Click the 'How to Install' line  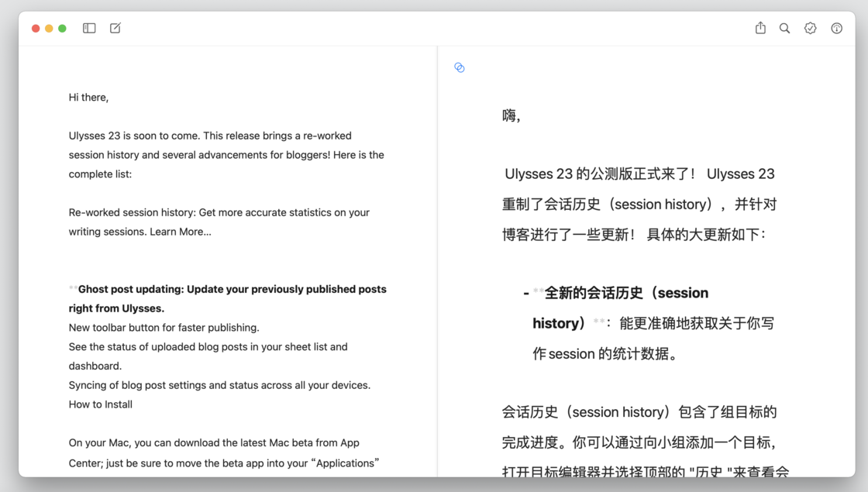coord(101,404)
